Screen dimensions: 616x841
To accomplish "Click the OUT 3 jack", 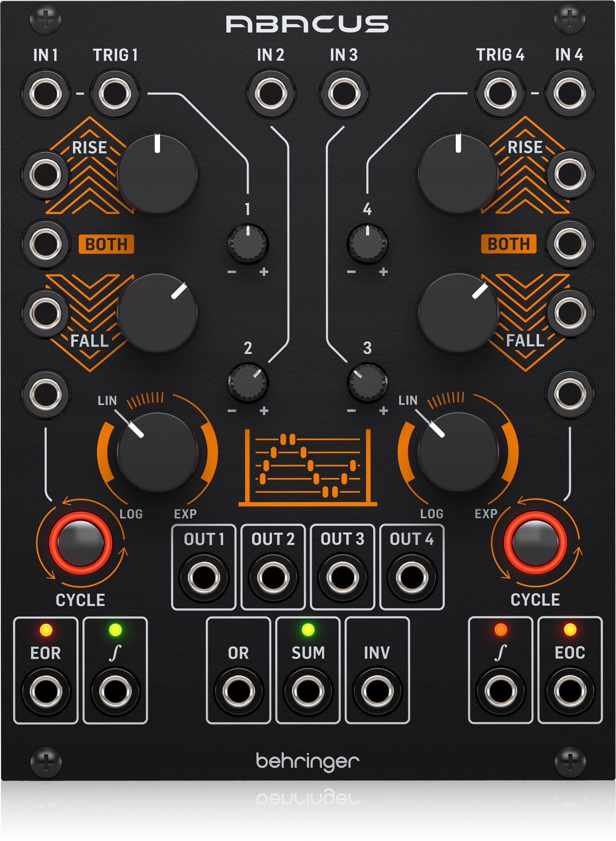I will (342, 577).
